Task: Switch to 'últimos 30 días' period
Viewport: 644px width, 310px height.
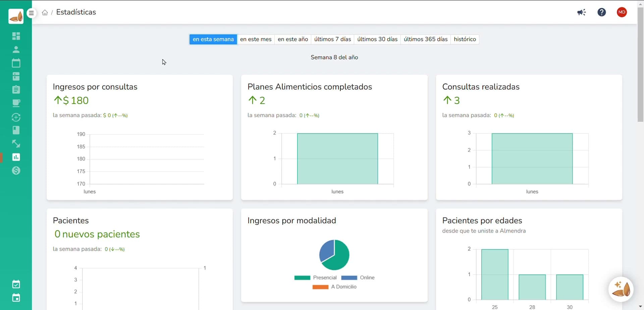Action: (377, 39)
